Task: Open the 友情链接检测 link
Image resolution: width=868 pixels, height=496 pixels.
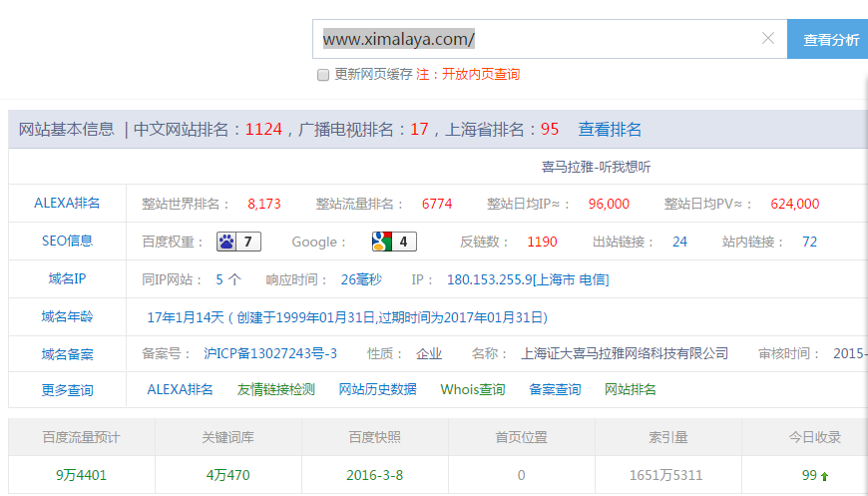Action: click(x=275, y=389)
